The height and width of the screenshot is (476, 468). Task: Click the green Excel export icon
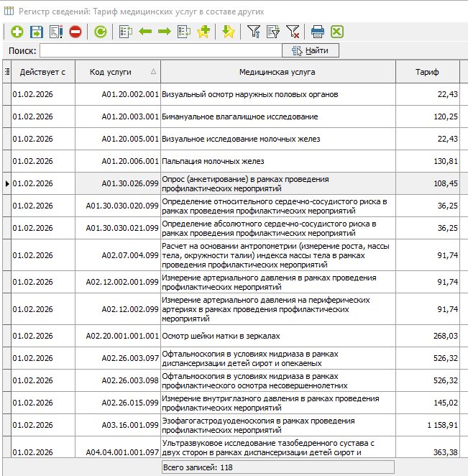click(336, 32)
